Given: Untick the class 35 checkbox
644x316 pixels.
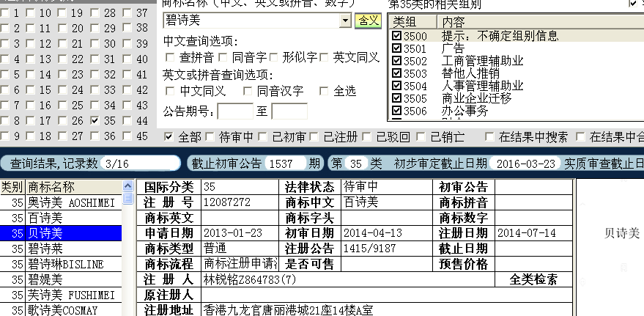Looking at the screenshot, I should [x=95, y=121].
